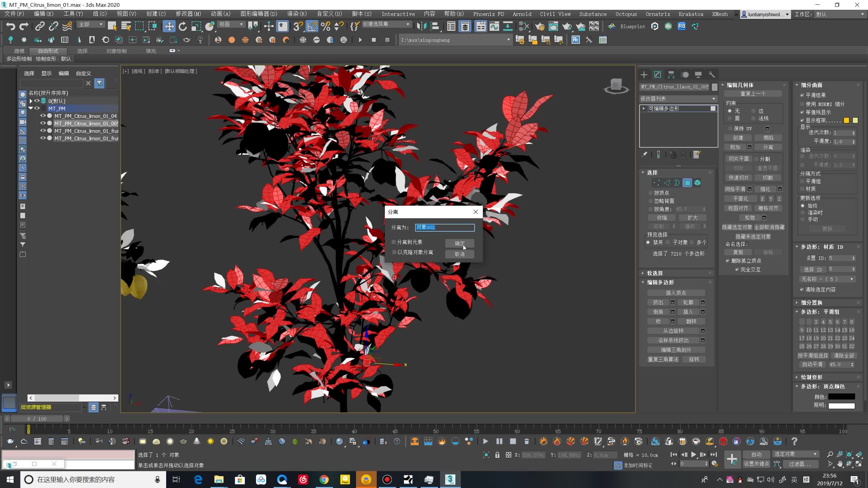The height and width of the screenshot is (488, 868).
Task: Click the Undo arrow icon
Action: 11,26
